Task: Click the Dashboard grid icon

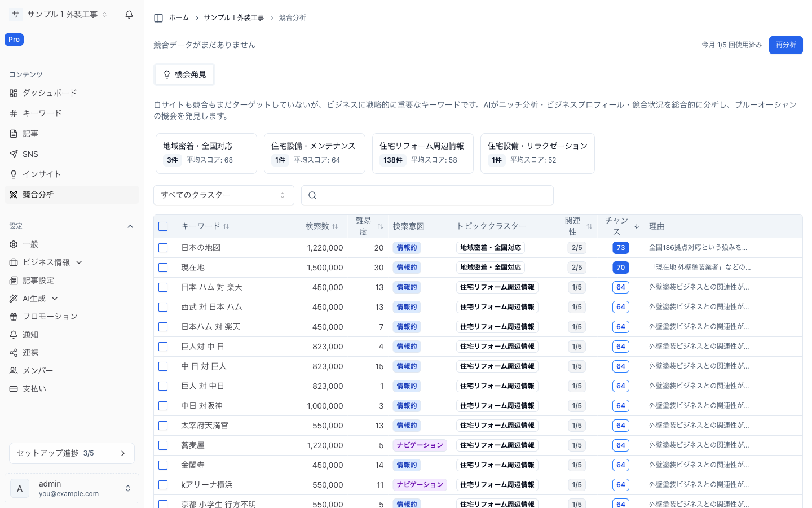Action: click(x=14, y=93)
